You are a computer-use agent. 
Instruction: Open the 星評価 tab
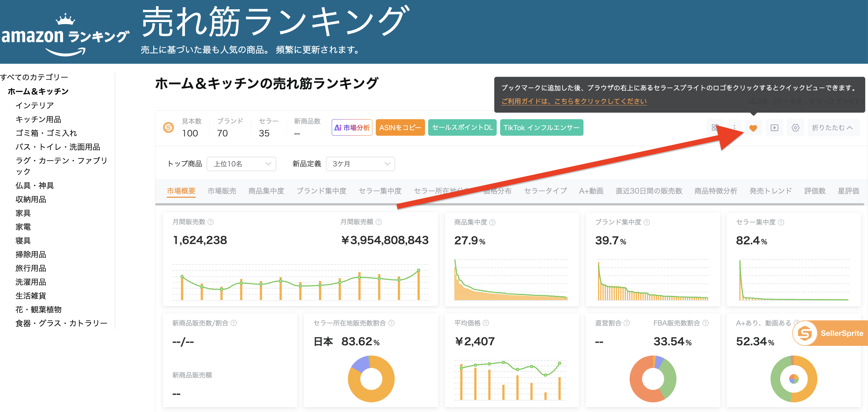pos(848,191)
